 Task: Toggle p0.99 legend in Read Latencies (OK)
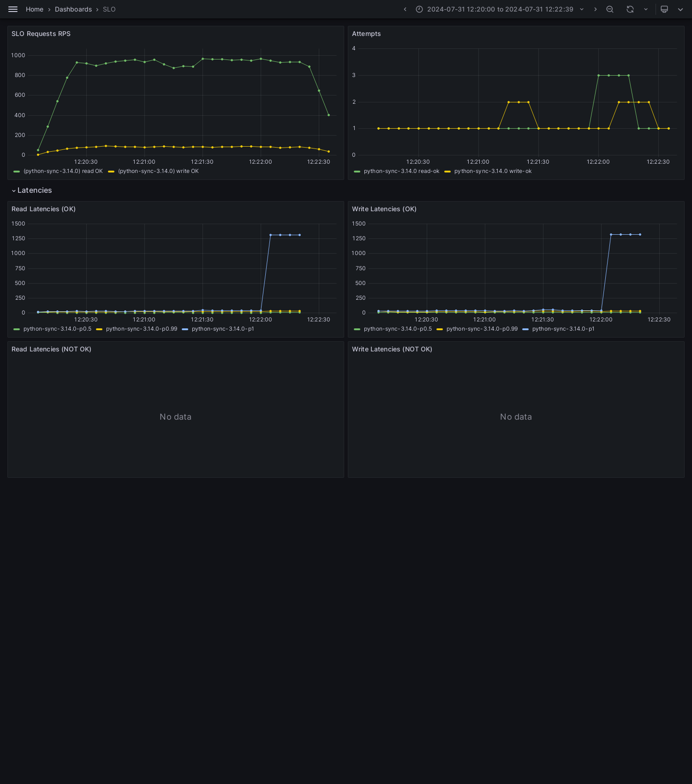(x=142, y=329)
